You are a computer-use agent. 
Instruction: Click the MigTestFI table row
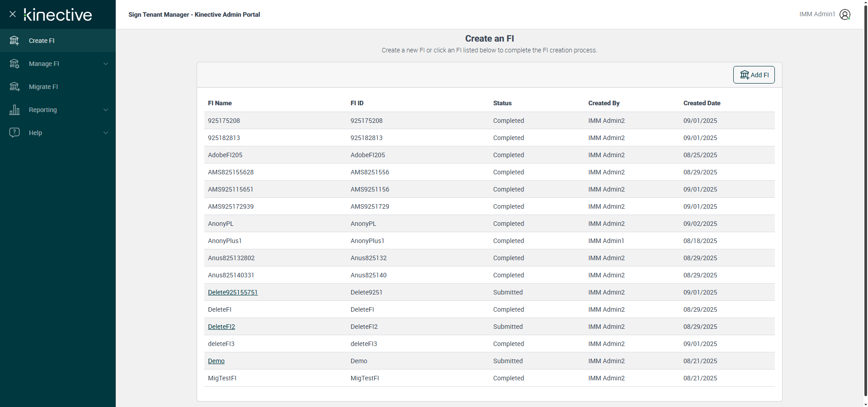pos(489,378)
